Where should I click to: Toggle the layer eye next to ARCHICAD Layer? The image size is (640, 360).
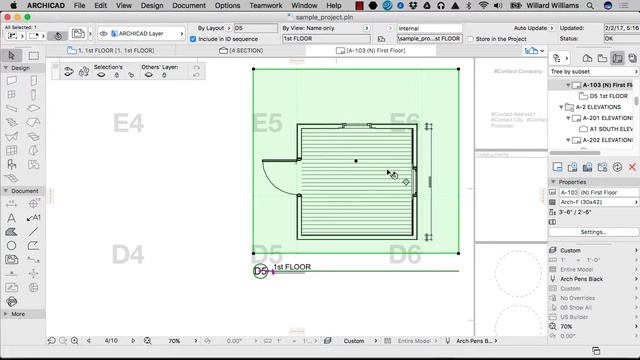[x=104, y=33]
